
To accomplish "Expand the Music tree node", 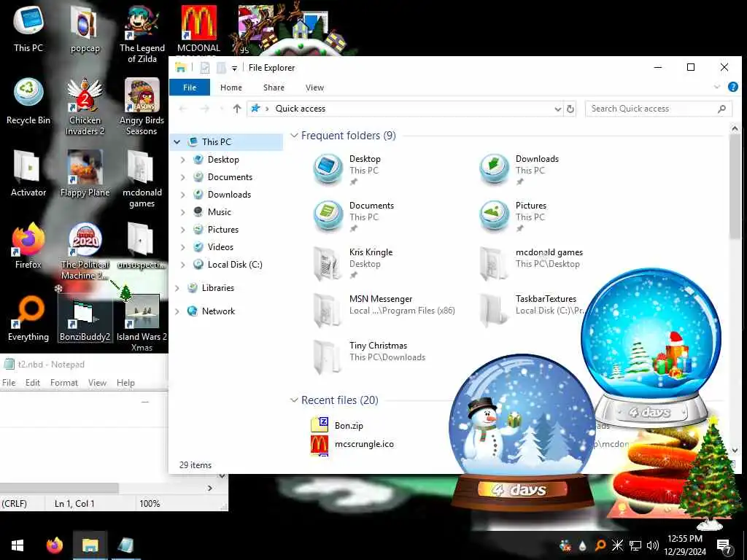I will click(x=183, y=212).
